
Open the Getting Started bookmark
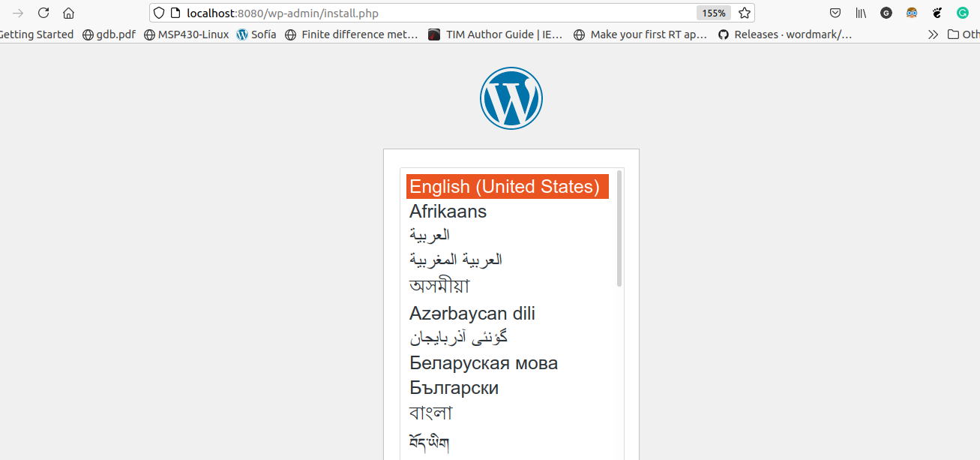click(x=36, y=35)
